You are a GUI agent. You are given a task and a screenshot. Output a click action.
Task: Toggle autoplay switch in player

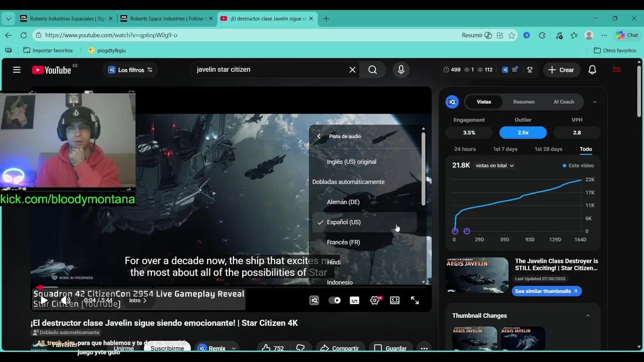click(335, 301)
